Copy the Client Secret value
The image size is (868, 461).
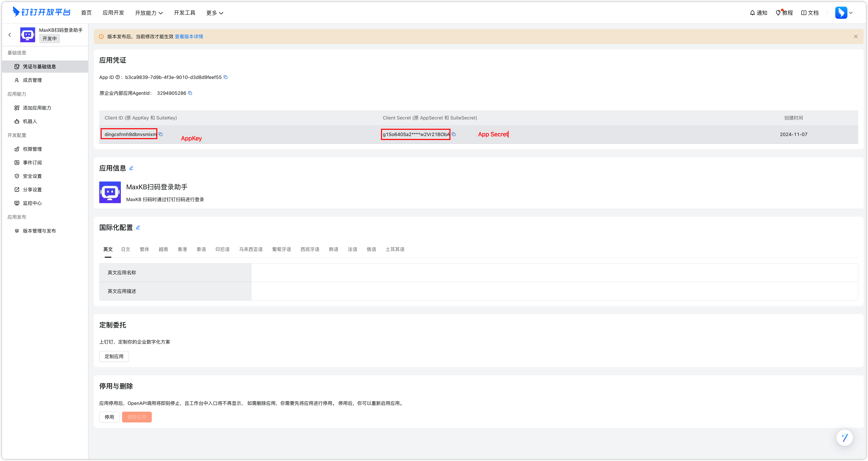pyautogui.click(x=454, y=134)
